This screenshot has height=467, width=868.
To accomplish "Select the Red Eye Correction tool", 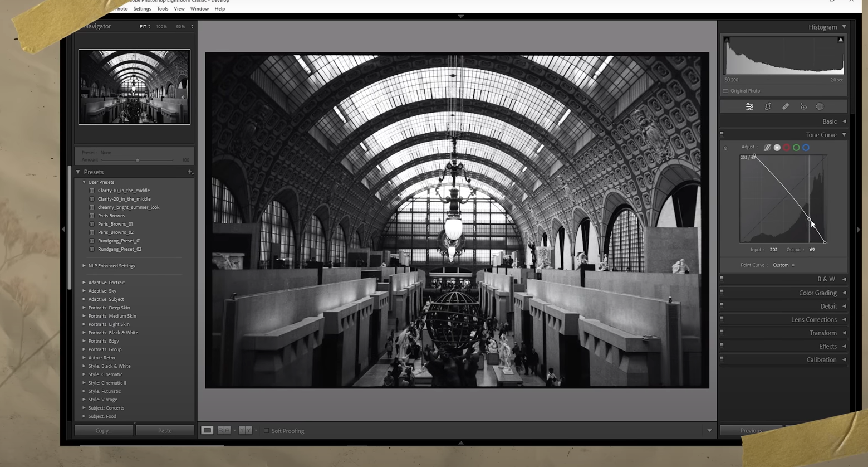I will click(x=803, y=106).
